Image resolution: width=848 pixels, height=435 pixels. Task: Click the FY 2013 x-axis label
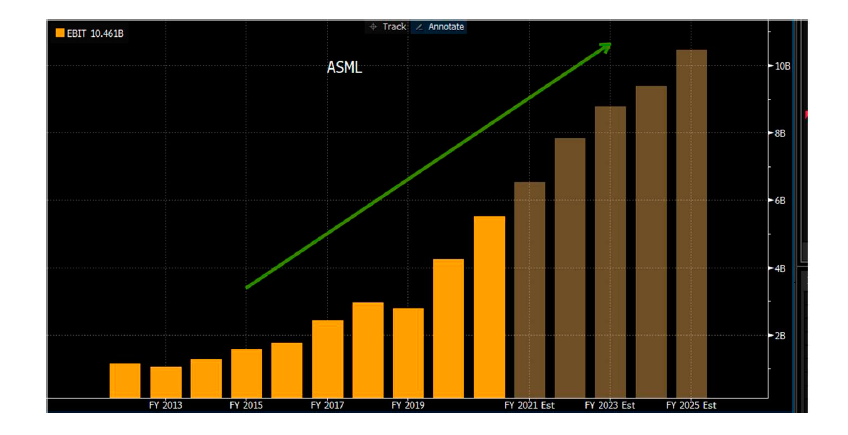[165, 406]
